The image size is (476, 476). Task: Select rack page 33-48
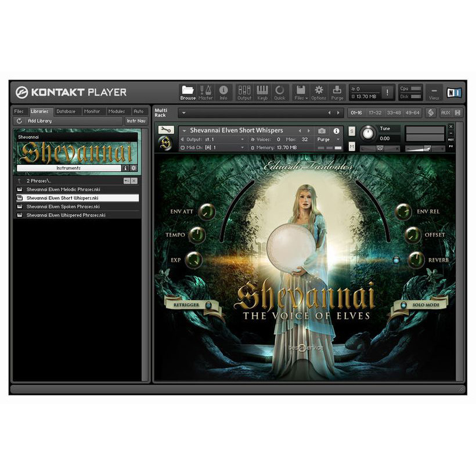[394, 113]
